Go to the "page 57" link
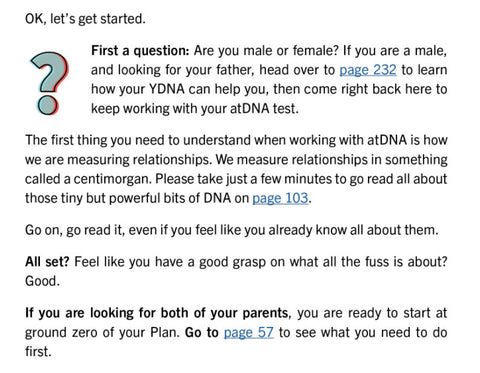This screenshot has width=480, height=373. click(x=249, y=333)
